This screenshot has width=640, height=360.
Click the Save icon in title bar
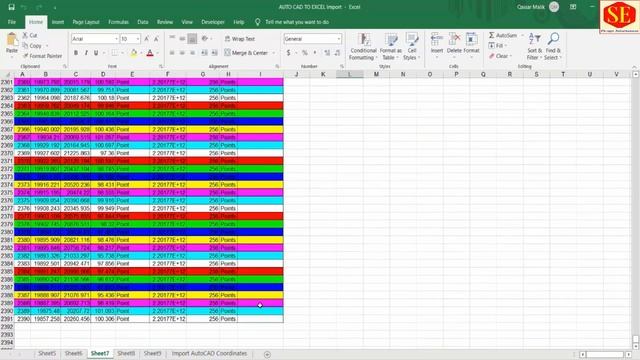tap(11, 7)
